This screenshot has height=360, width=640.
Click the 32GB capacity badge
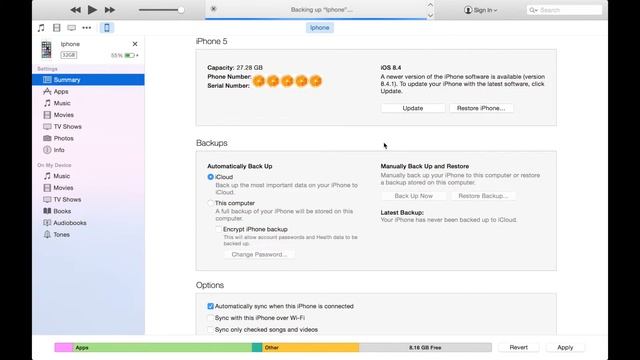pos(69,55)
